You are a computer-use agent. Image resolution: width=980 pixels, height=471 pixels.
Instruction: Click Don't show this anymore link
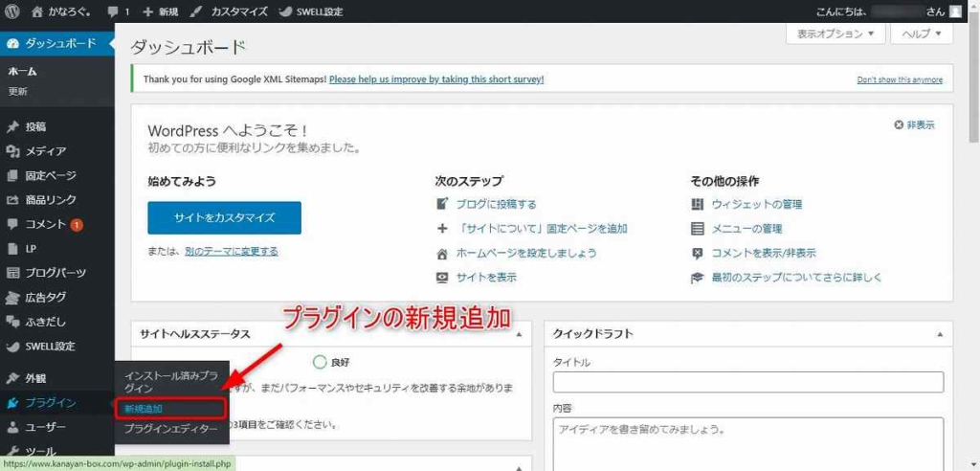(x=899, y=80)
